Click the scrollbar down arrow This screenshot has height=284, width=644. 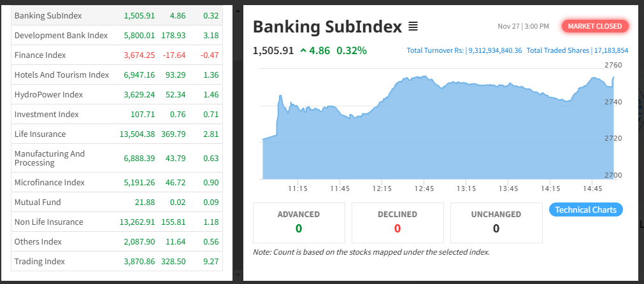coord(238,274)
